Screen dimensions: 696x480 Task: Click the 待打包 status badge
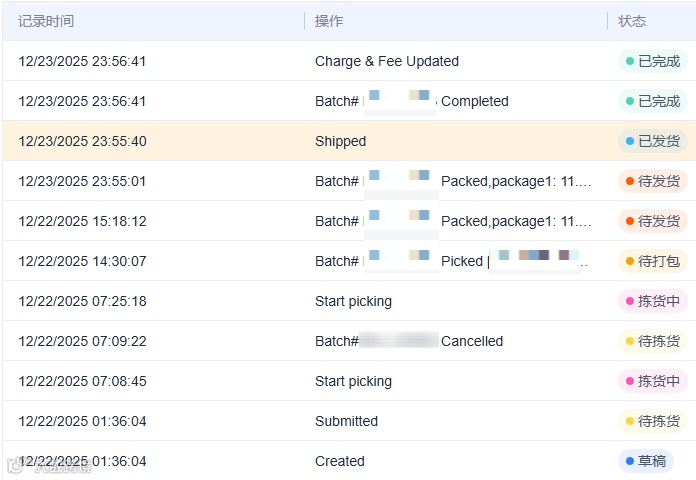pos(652,261)
